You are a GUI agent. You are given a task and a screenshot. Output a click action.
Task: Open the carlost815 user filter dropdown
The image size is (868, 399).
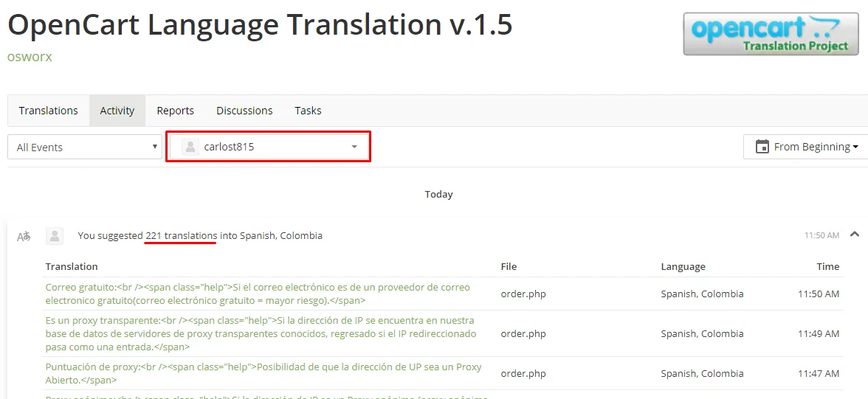coord(269,147)
